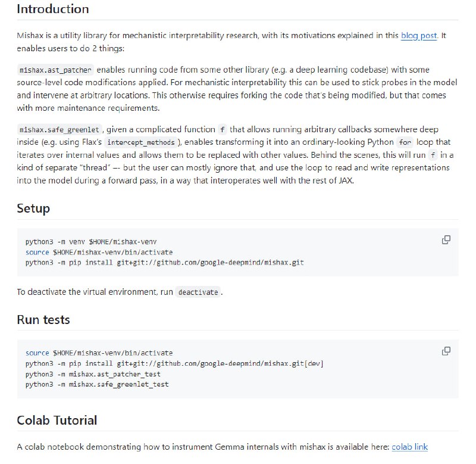Click the mishax.ast_patcher_test command line

pyautogui.click(x=93, y=374)
